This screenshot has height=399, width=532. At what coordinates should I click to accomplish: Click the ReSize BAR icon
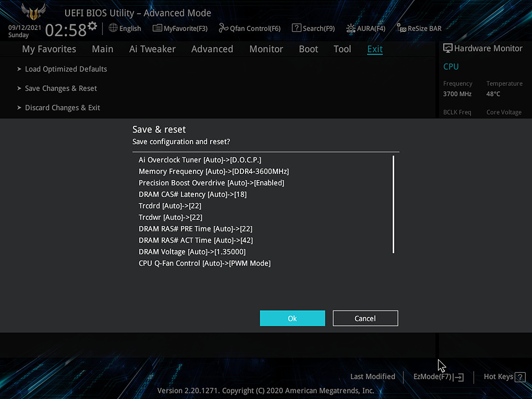[401, 28]
